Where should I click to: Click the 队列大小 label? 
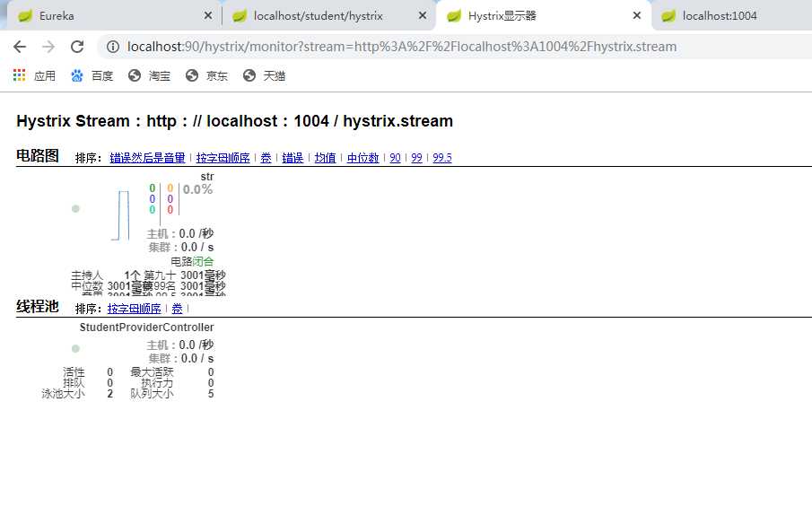[x=152, y=394]
